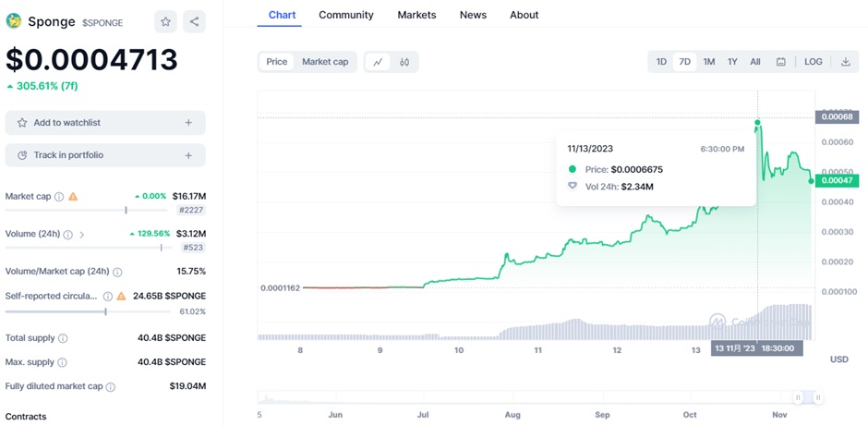Click the download chart icon

tap(845, 62)
